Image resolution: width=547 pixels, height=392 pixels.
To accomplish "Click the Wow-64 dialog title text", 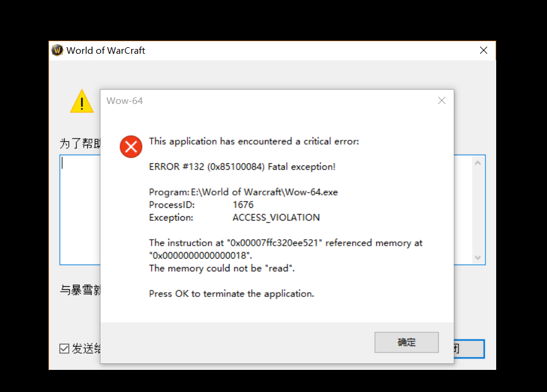I will click(x=124, y=100).
